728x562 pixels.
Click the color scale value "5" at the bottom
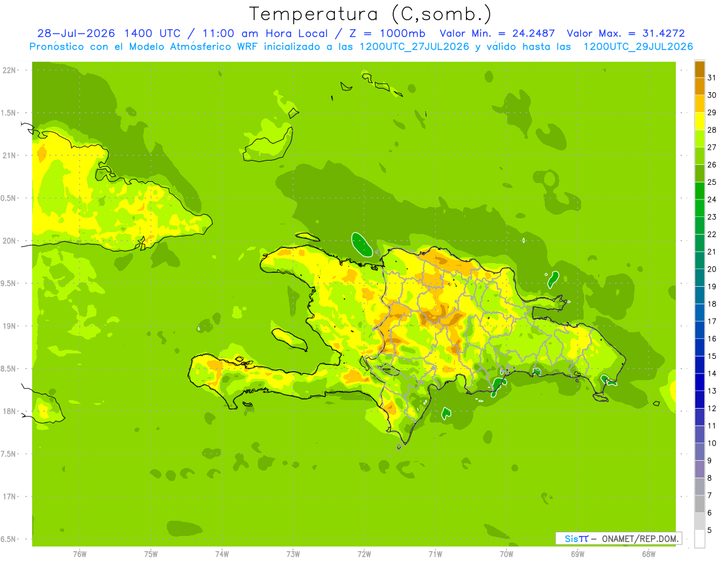click(710, 530)
